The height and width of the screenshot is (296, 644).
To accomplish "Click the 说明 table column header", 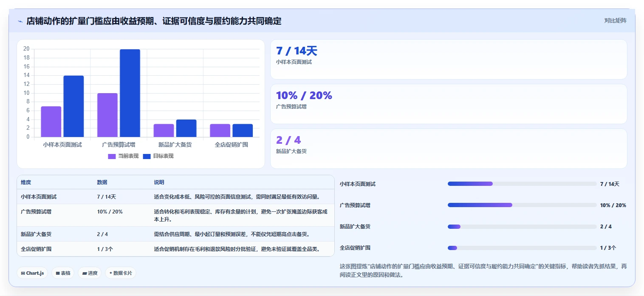I will click(x=159, y=182).
